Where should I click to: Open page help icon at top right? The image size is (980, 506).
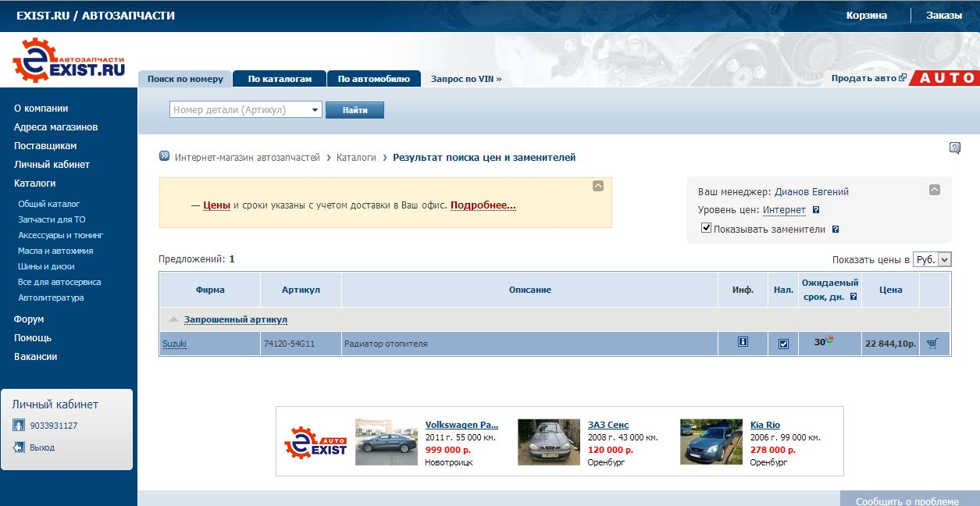pos(954,148)
